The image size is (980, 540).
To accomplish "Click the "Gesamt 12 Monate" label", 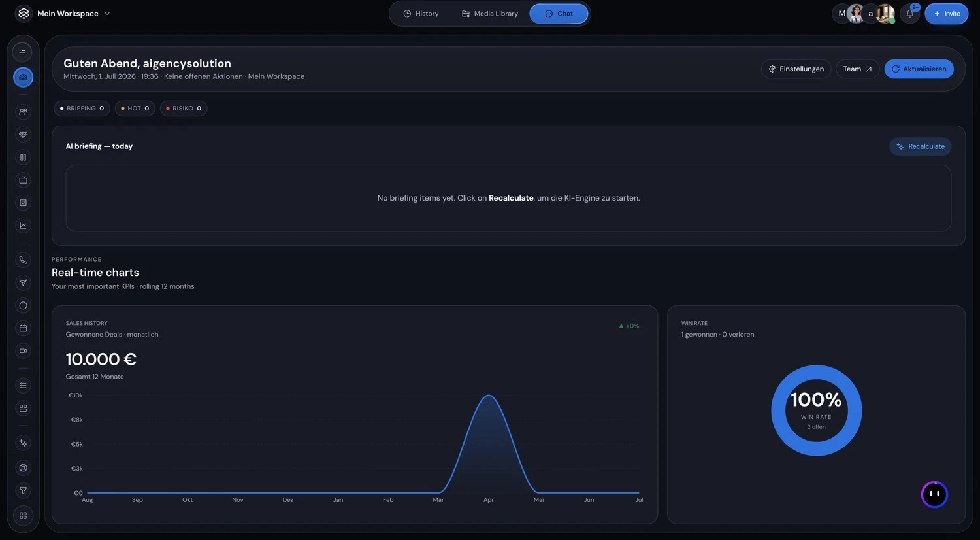I will [95, 377].
